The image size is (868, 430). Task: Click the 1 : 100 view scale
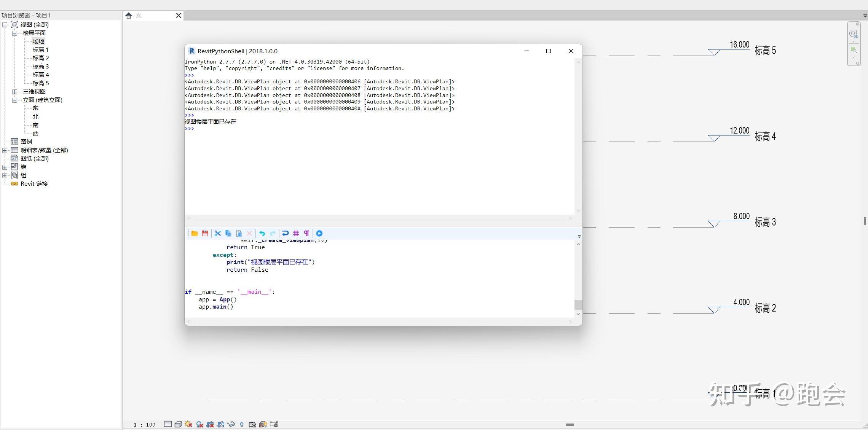(145, 425)
